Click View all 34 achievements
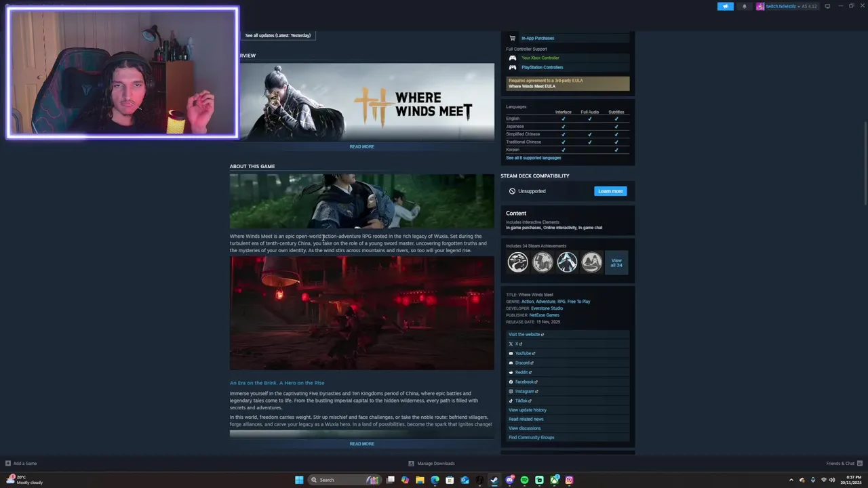Viewport: 868px width, 488px height. point(616,262)
